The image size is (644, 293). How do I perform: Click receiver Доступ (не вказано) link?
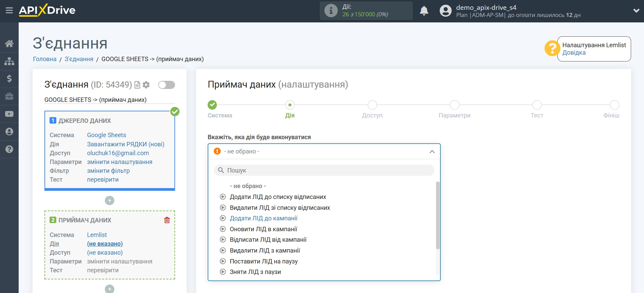(105, 253)
